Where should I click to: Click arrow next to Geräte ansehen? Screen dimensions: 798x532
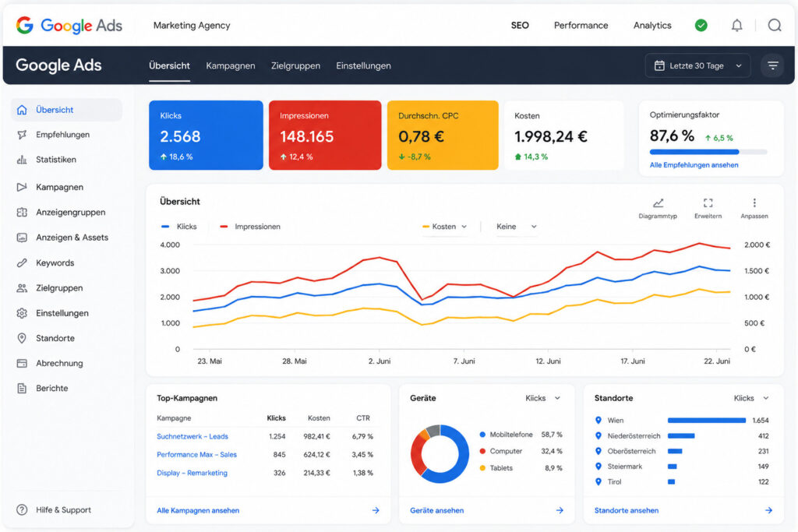(x=560, y=510)
